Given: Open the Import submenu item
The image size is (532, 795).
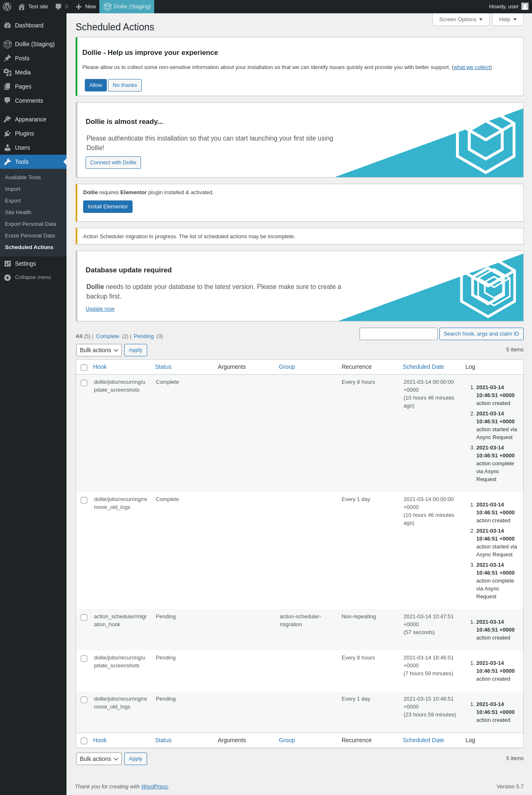Looking at the screenshot, I should pos(12,189).
